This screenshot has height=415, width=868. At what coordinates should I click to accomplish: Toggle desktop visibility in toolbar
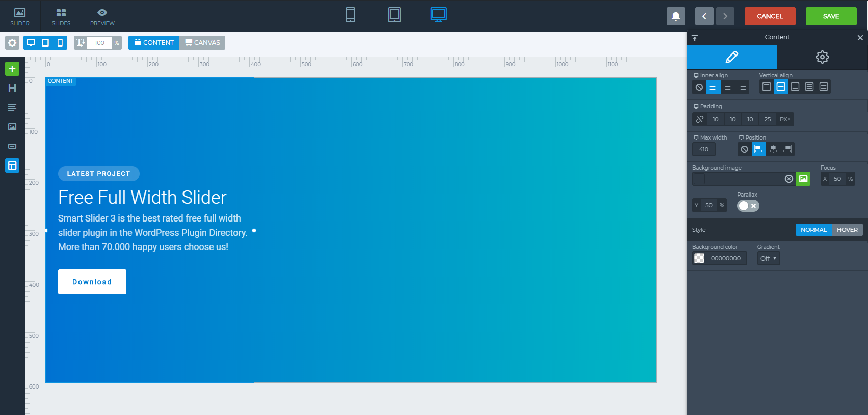pos(31,43)
